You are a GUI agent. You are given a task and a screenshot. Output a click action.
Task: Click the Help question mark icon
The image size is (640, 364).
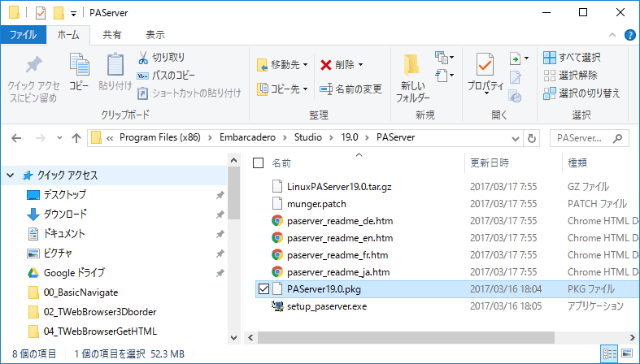tap(629, 35)
